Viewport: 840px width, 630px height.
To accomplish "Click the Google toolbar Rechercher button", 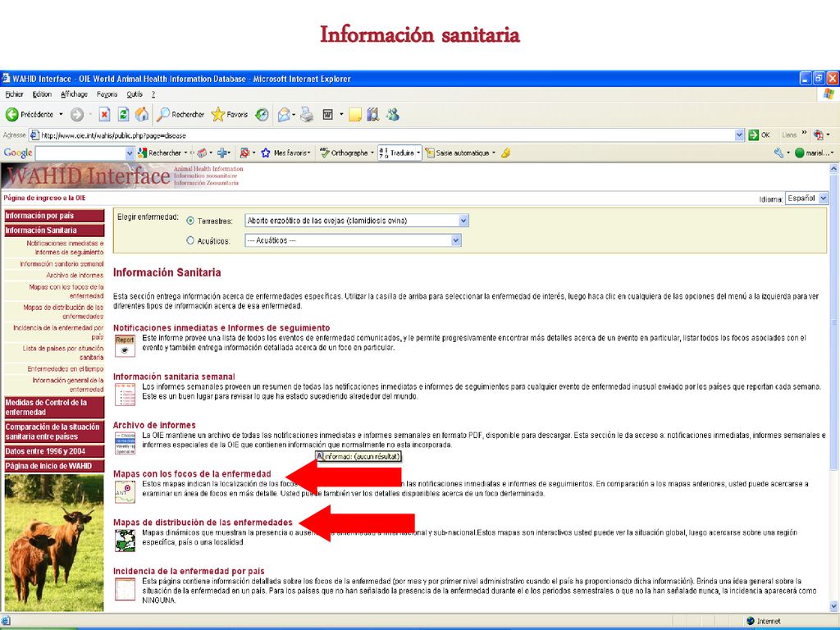I will (x=160, y=153).
